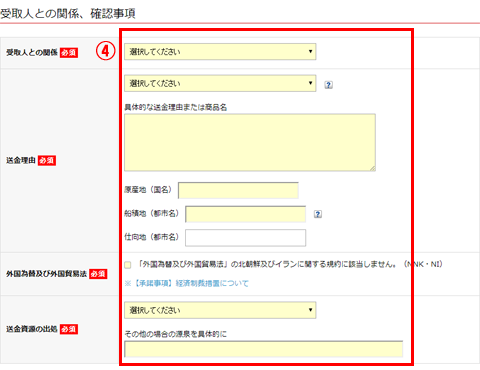Click the 船積地（都市名） input field
The image size is (480, 370).
(x=246, y=214)
